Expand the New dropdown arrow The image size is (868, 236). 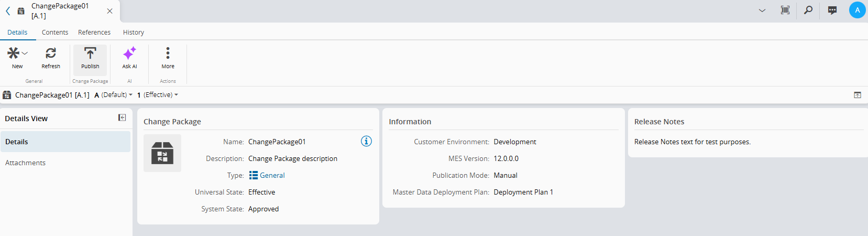(25, 53)
